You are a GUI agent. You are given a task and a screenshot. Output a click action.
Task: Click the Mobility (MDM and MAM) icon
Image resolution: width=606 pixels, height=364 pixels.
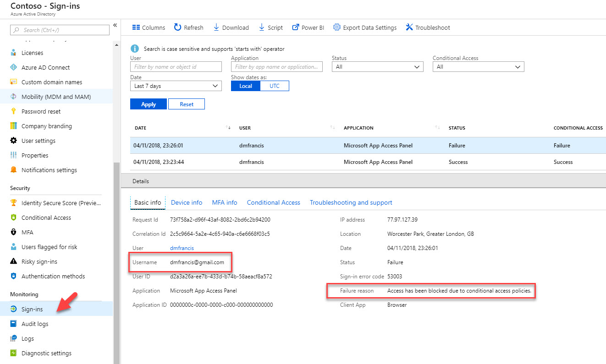(13, 97)
